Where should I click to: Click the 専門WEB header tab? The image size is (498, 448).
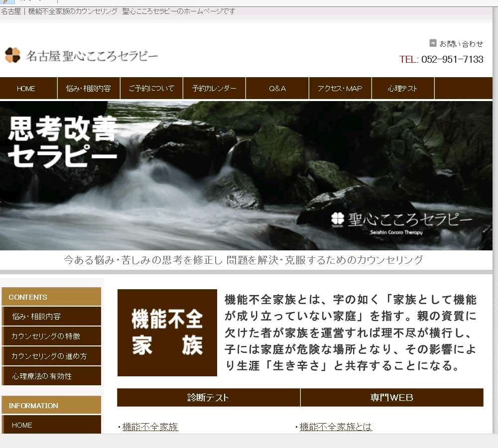coord(392,397)
